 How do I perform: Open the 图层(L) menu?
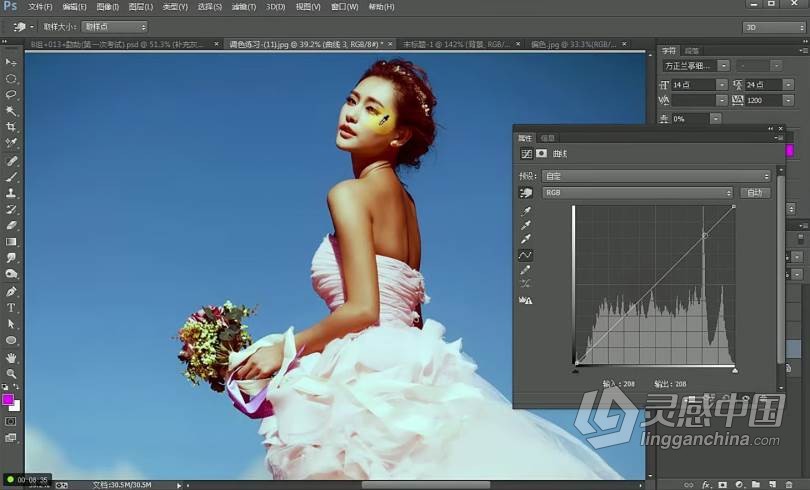[x=141, y=7]
